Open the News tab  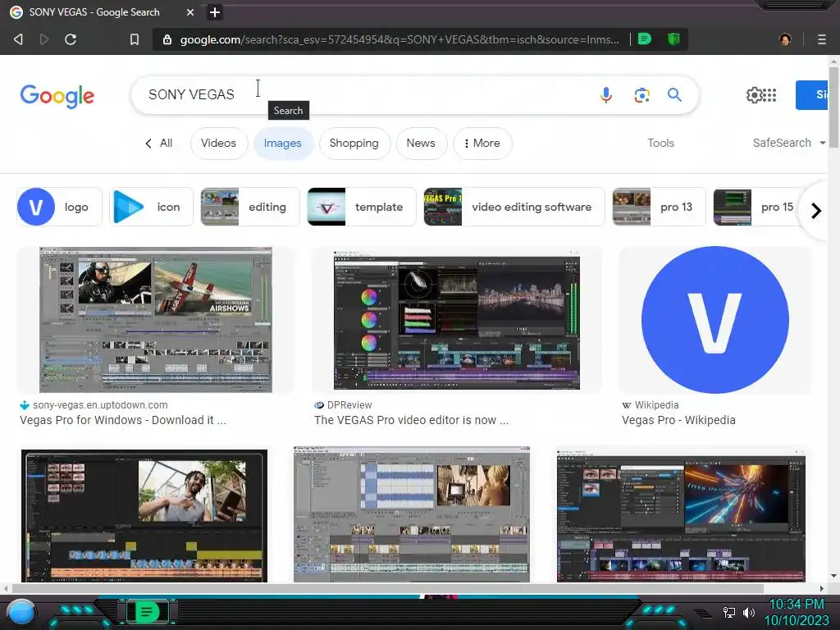click(x=421, y=143)
